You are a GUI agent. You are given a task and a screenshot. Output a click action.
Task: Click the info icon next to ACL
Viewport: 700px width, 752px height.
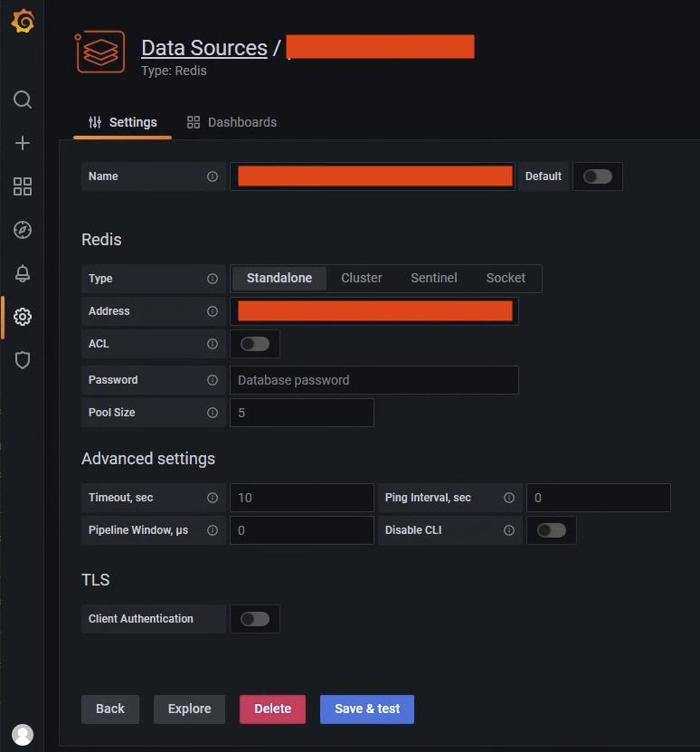coord(213,344)
